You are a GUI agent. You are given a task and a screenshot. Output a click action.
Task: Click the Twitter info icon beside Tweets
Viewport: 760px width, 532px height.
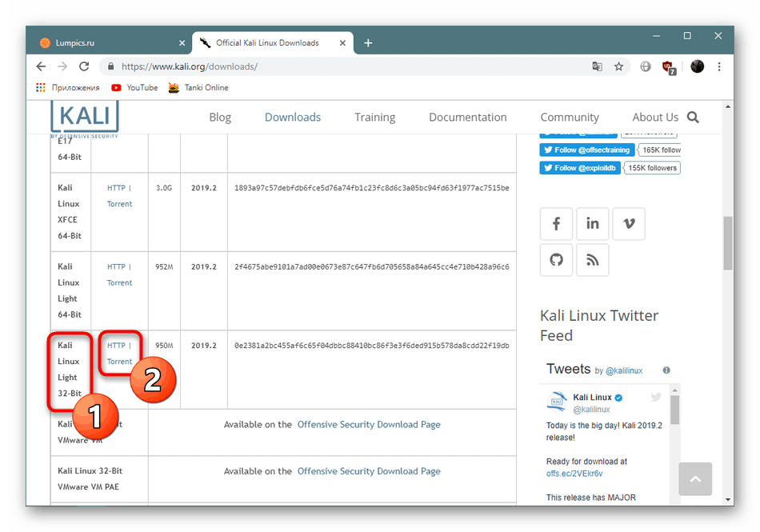coord(666,370)
